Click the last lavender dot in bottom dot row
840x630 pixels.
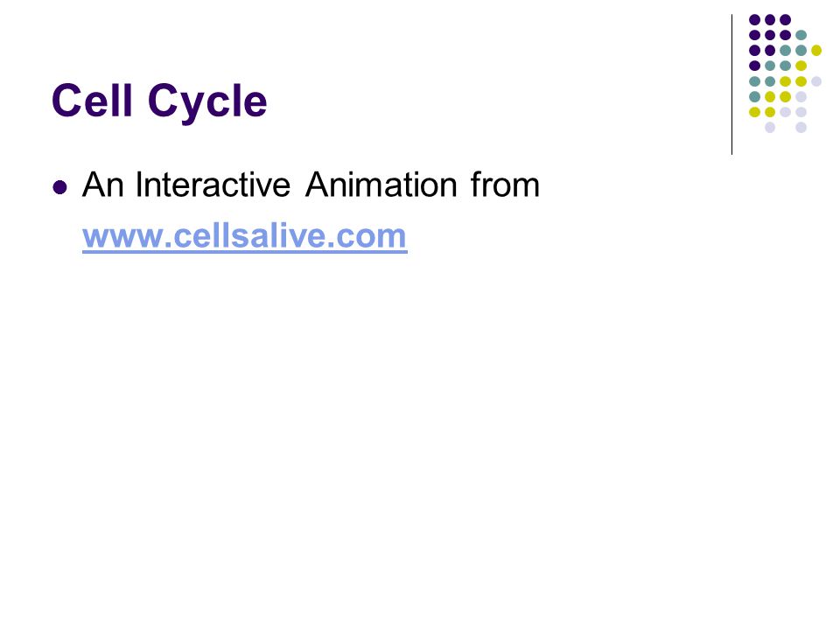[801, 128]
